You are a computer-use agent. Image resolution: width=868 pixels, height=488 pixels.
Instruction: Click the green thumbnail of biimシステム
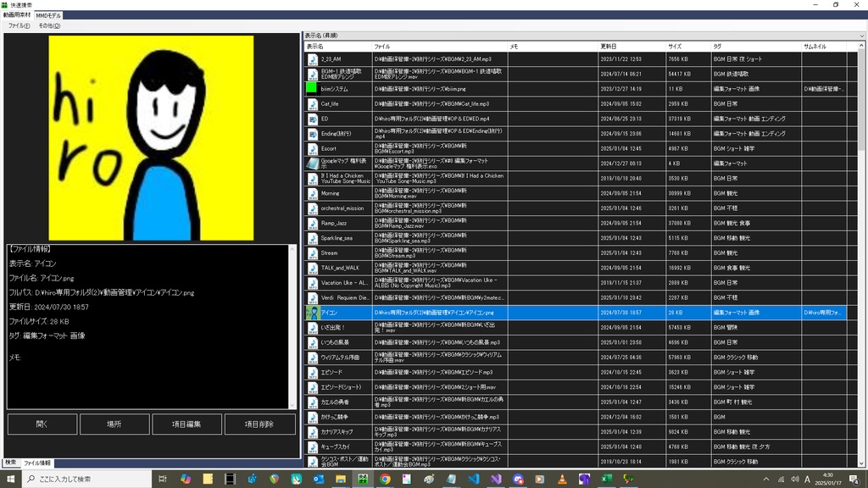click(312, 88)
